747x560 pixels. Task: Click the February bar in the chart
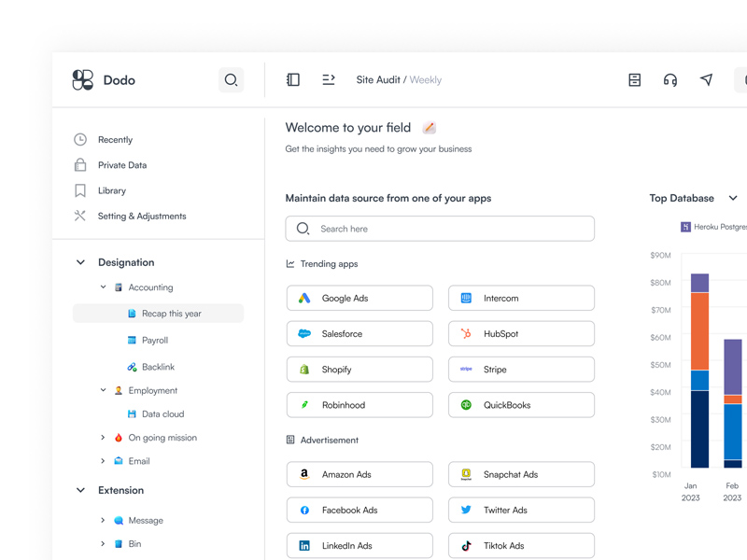pyautogui.click(x=732, y=401)
